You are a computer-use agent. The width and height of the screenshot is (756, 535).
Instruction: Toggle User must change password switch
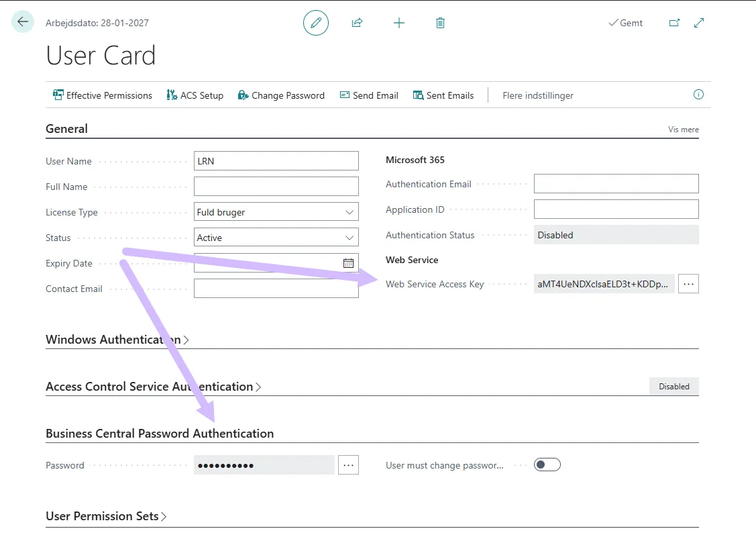(x=547, y=465)
